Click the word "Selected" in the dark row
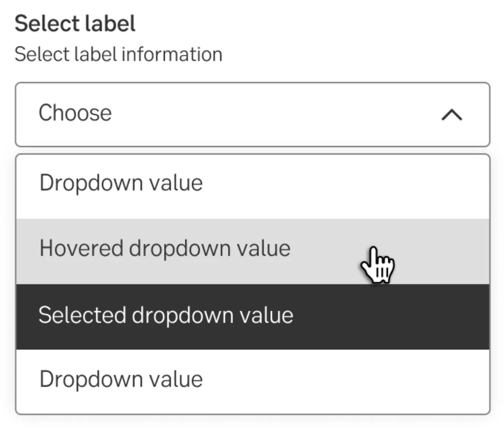Viewport: 504px width, 430px height. coord(82,315)
